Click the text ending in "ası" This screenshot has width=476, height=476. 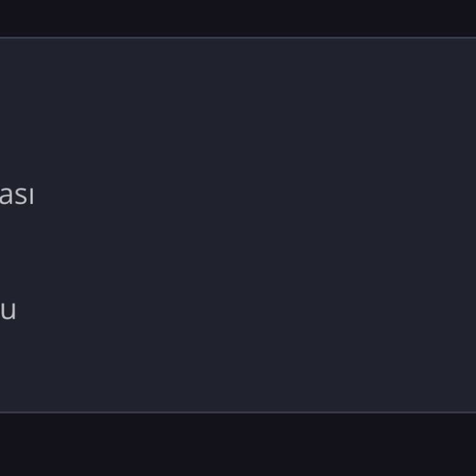17,196
